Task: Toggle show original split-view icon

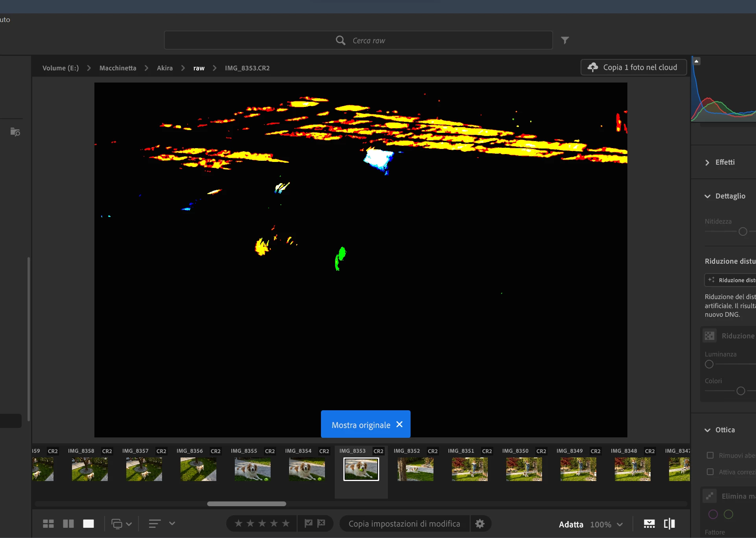Action: point(669,523)
